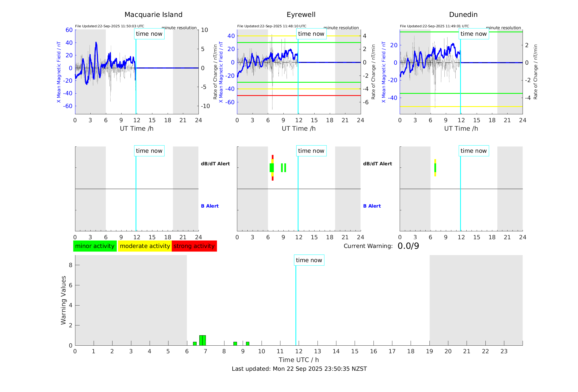Click the 'time now' label in the Warning Values chart
Image resolution: width=578 pixels, height=392 pixels.
coord(309,260)
